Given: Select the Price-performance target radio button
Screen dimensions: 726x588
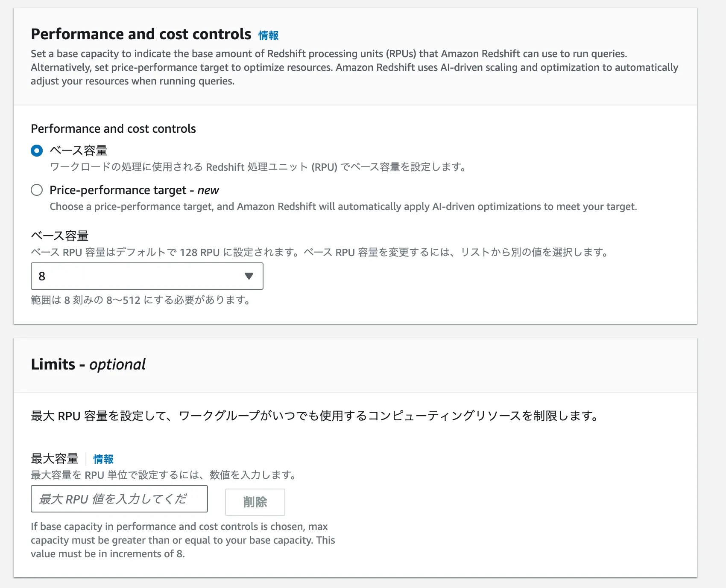Looking at the screenshot, I should (37, 190).
